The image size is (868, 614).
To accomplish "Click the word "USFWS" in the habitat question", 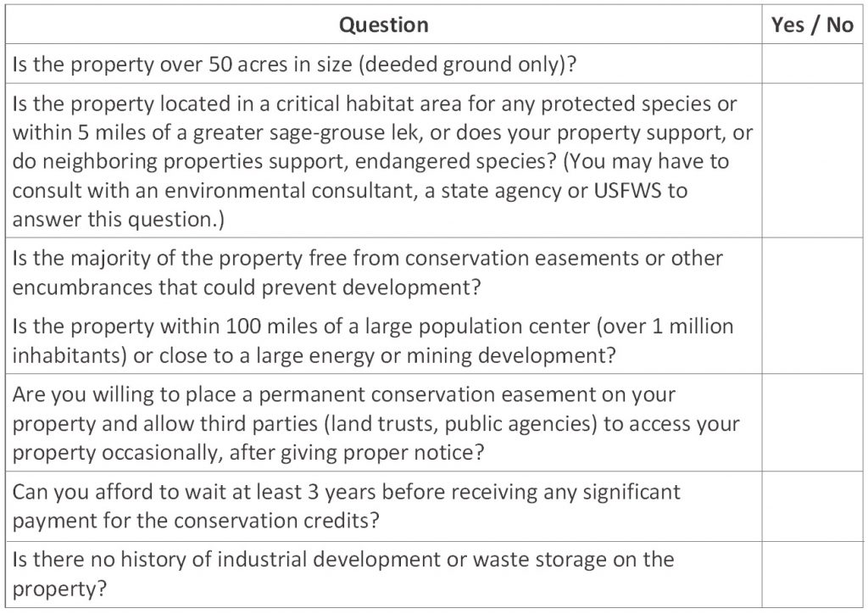I will coord(618,190).
